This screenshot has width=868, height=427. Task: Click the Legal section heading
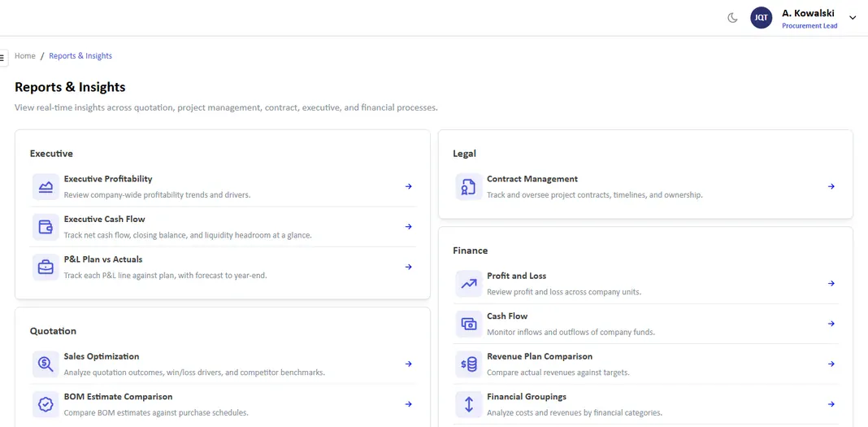tap(464, 154)
